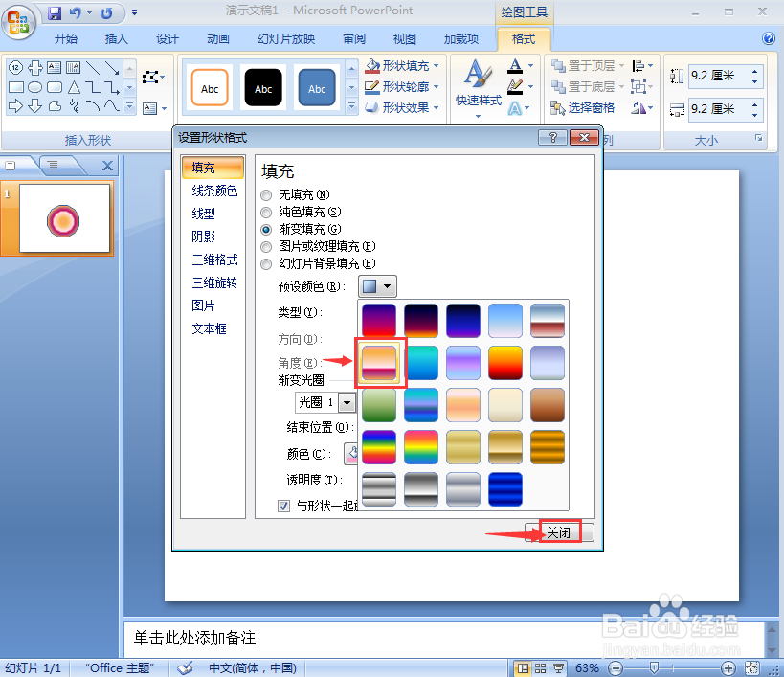
Task: Click the text effects A icon
Action: pyautogui.click(x=515, y=108)
